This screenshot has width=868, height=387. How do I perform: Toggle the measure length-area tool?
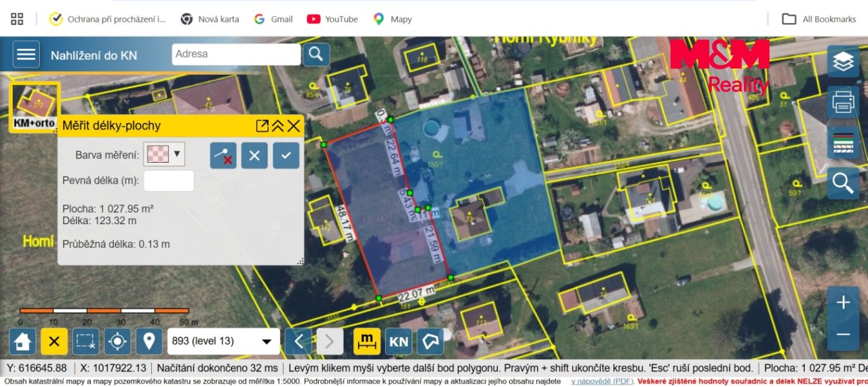click(x=367, y=341)
